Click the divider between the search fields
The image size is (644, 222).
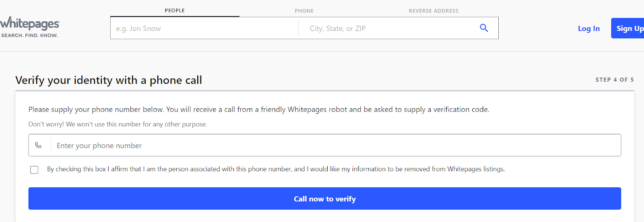tap(299, 28)
